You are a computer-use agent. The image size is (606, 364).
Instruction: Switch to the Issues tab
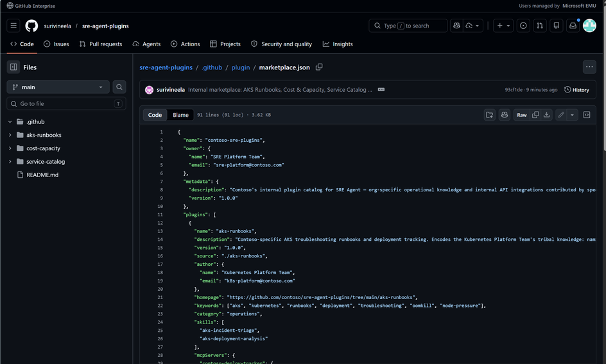(x=56, y=44)
